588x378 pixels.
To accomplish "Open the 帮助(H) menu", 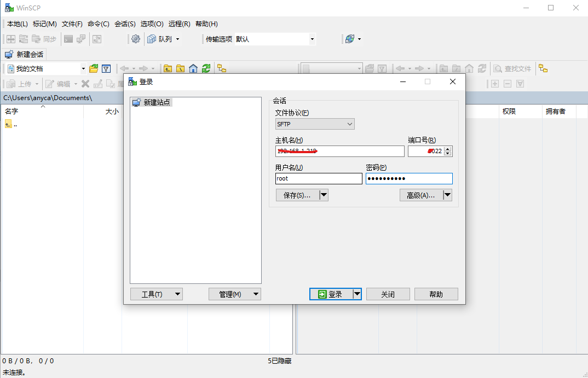I will [206, 24].
